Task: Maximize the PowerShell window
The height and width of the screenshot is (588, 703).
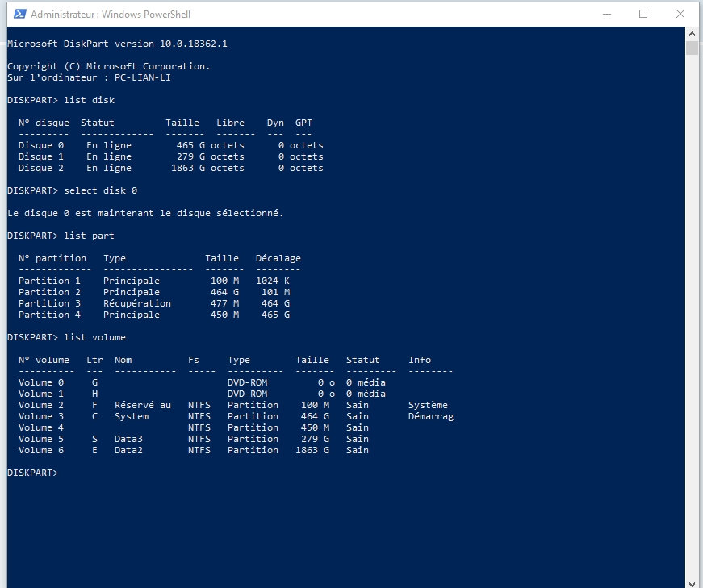Action: (643, 14)
